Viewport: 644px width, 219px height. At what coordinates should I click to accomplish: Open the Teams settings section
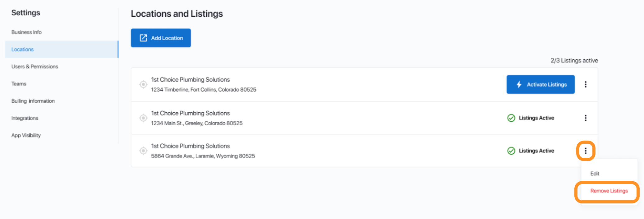(19, 84)
